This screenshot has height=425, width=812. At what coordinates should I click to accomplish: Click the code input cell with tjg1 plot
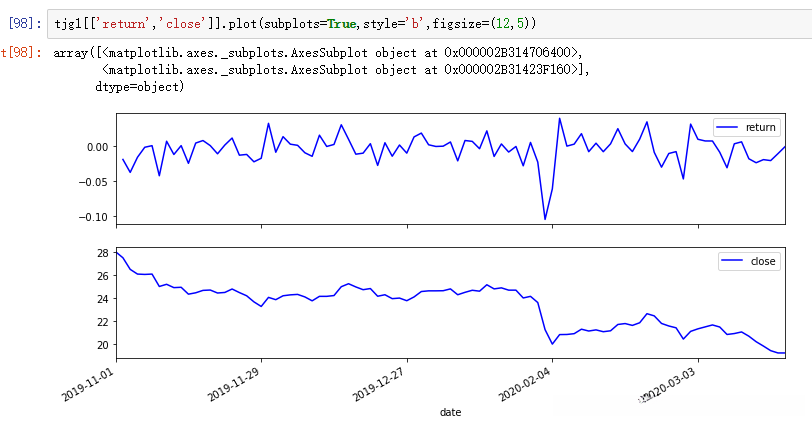pyautogui.click(x=430, y=24)
